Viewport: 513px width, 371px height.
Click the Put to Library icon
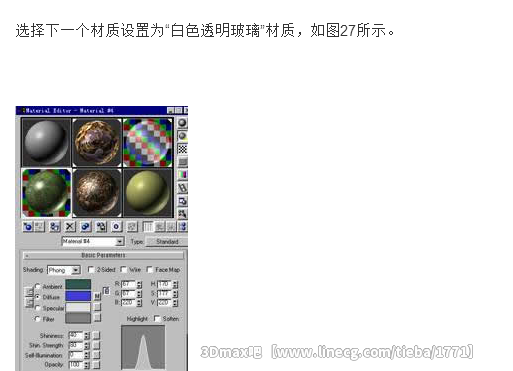[101, 227]
